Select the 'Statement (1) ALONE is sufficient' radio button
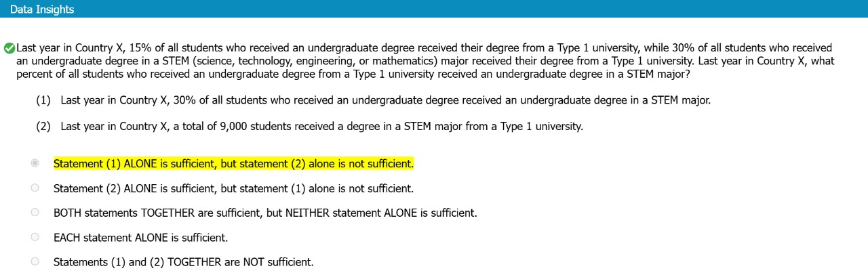The height and width of the screenshot is (277, 868). tap(35, 163)
